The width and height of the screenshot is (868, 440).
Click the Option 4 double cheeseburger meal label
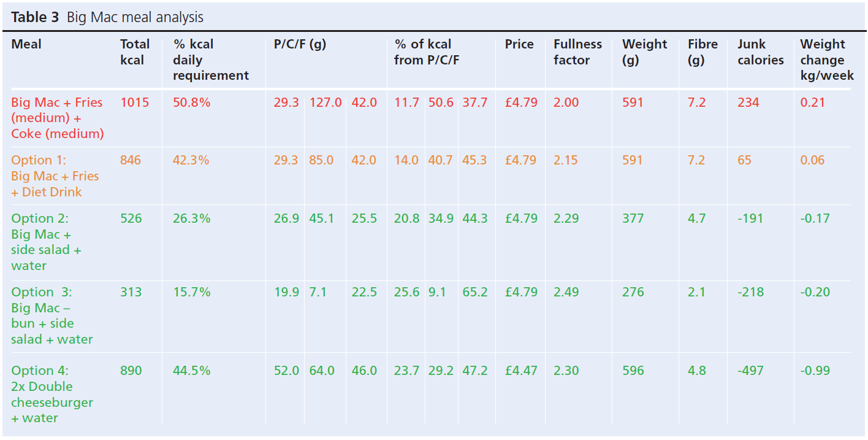[x=52, y=394]
